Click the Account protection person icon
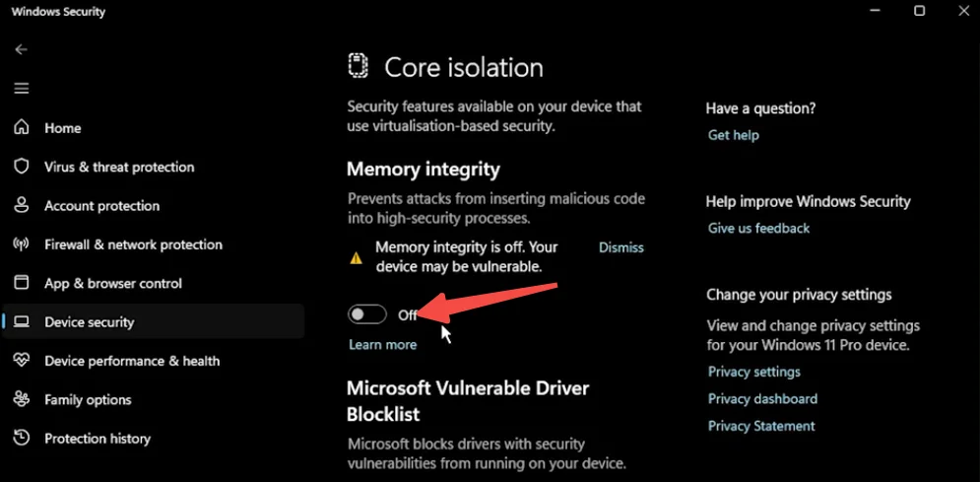Image resolution: width=980 pixels, height=482 pixels. (x=22, y=205)
